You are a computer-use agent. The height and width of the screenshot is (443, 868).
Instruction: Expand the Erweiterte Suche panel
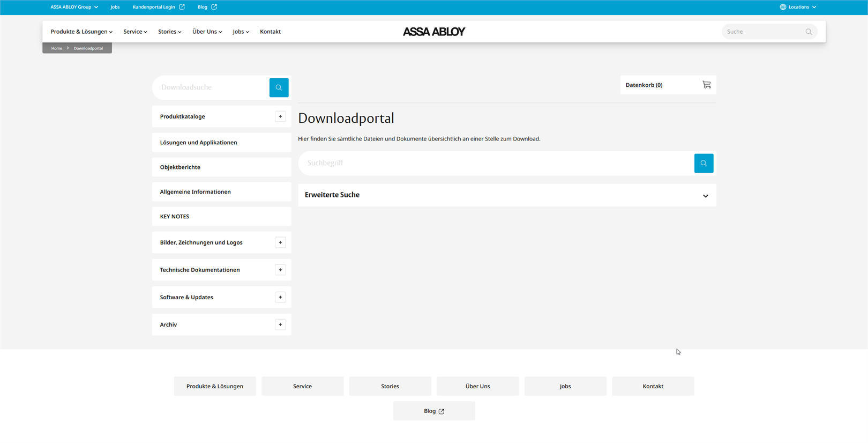pyautogui.click(x=705, y=196)
